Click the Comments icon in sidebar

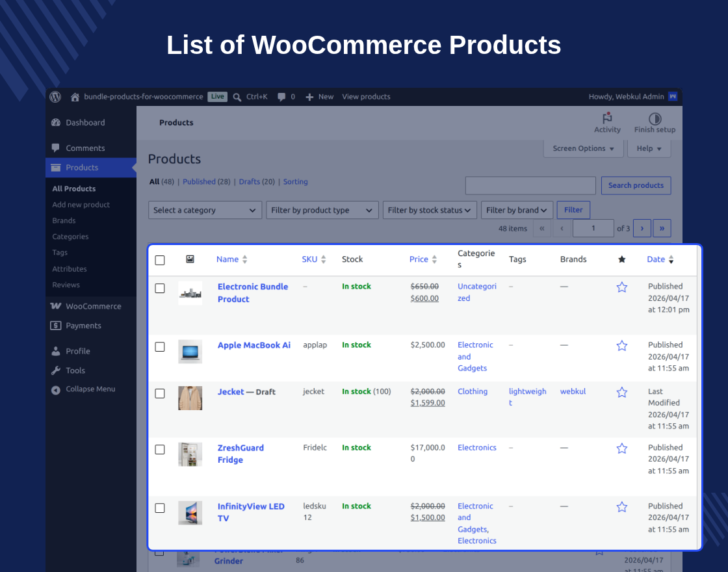click(x=56, y=148)
